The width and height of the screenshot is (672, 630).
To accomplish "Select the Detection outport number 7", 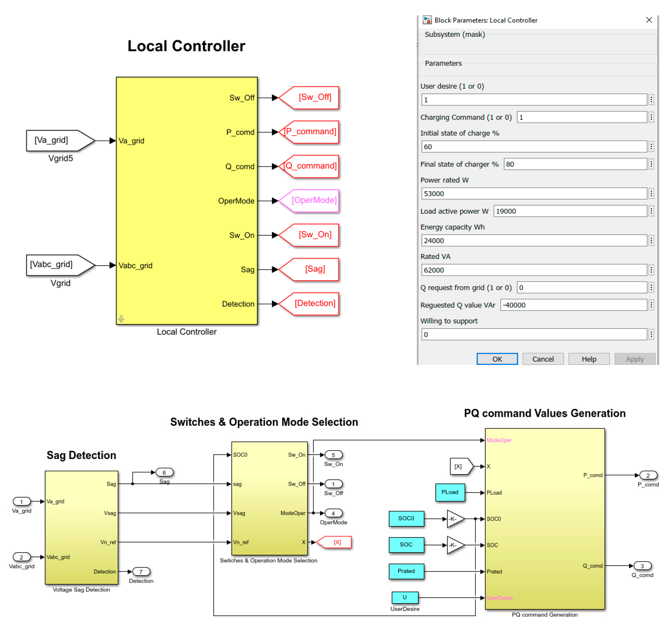I will [x=141, y=571].
